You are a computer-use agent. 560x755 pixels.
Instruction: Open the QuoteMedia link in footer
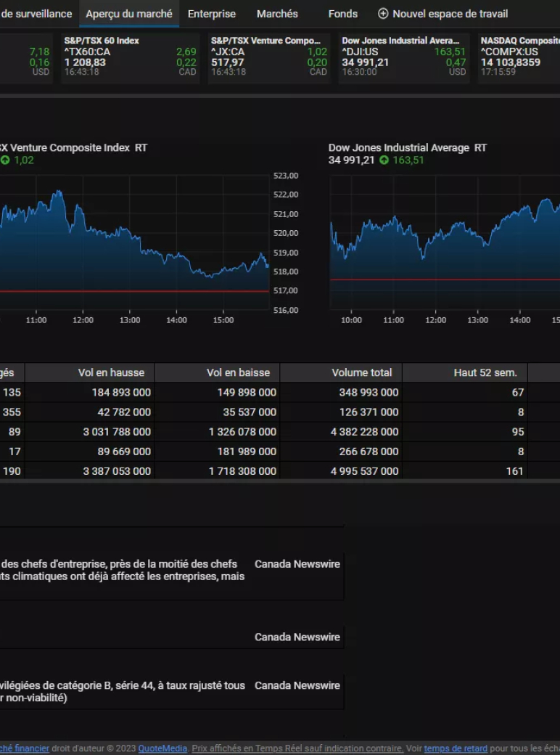click(162, 748)
